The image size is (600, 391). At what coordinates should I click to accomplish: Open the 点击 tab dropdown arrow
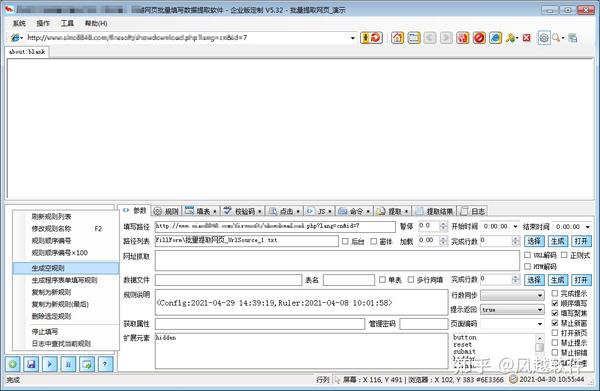pyautogui.click(x=298, y=211)
